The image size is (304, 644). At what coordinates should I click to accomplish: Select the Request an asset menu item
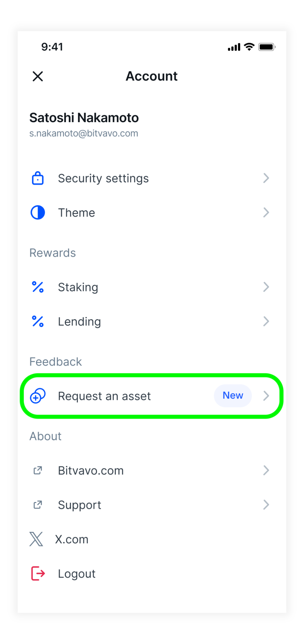pos(152,396)
